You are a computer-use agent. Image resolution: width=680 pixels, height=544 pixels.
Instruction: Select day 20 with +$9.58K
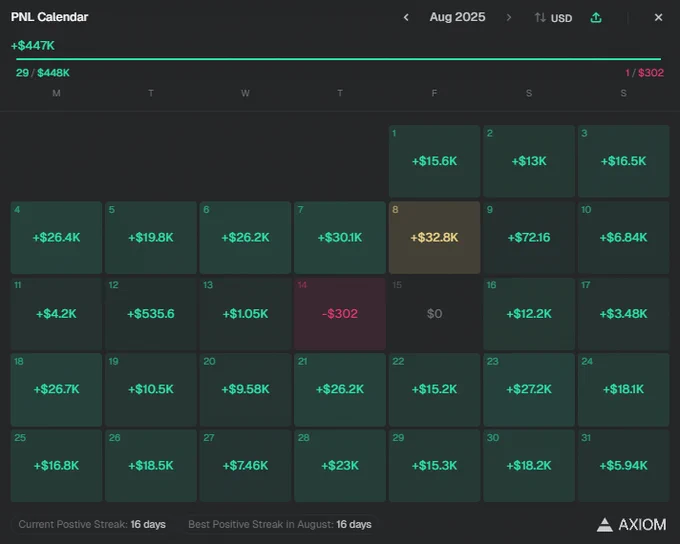click(x=245, y=390)
